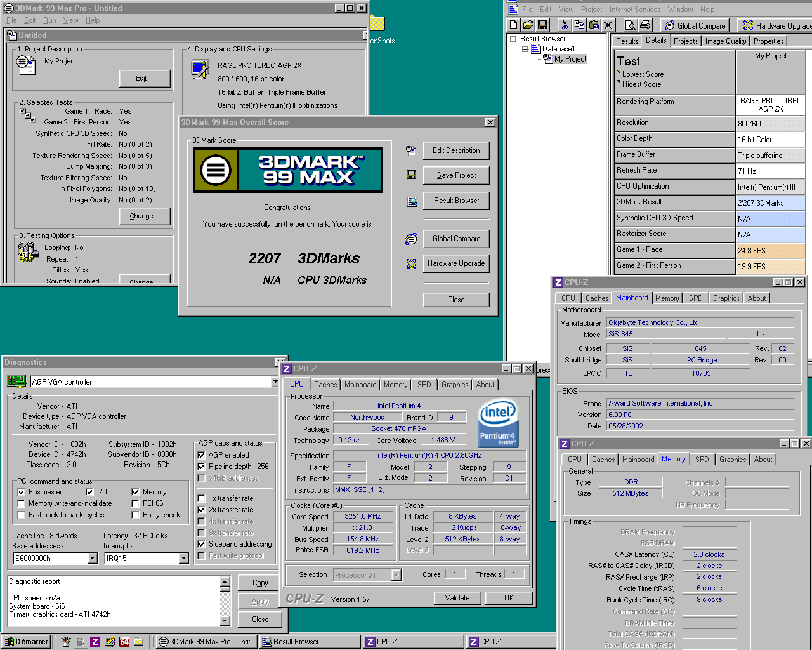The height and width of the screenshot is (650, 812).
Task: Click the monitor icon in Display and CPU Settings
Action: tap(200, 68)
